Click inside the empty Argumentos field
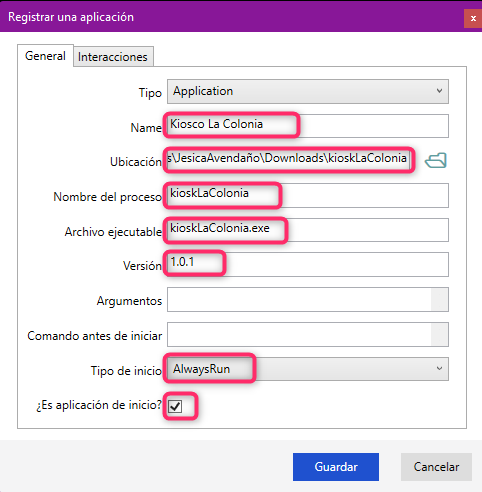The width and height of the screenshot is (482, 492). 299,299
